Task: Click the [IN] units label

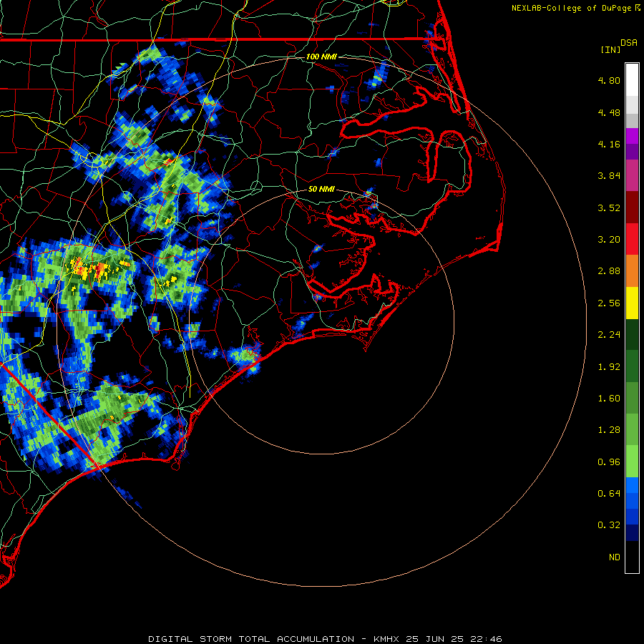Action: click(x=610, y=49)
